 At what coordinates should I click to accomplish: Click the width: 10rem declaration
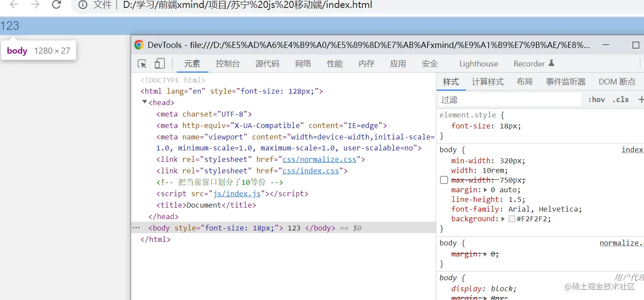click(x=479, y=170)
